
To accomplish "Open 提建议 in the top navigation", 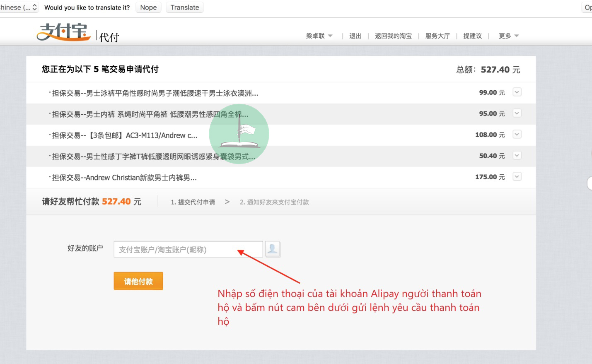I will coord(472,36).
